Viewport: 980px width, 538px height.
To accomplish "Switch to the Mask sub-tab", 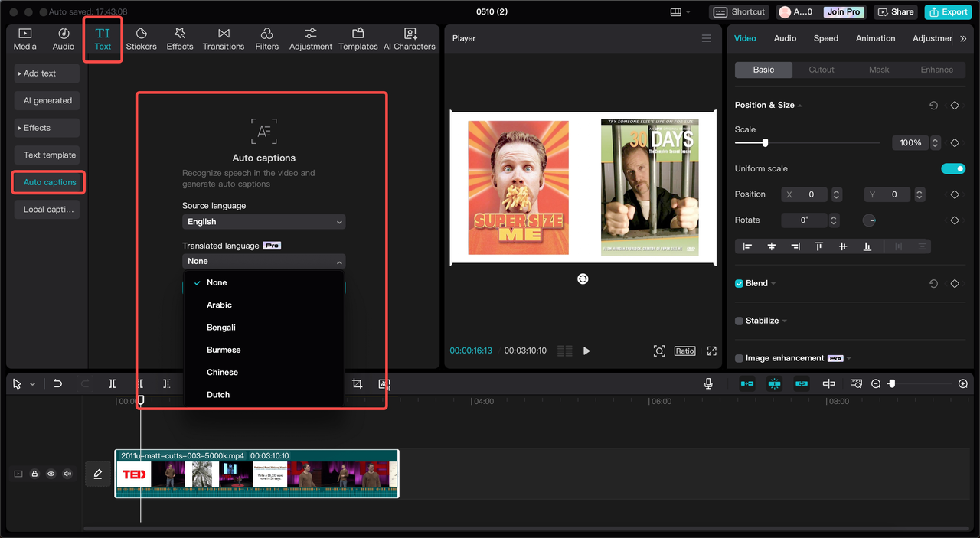I will click(879, 70).
